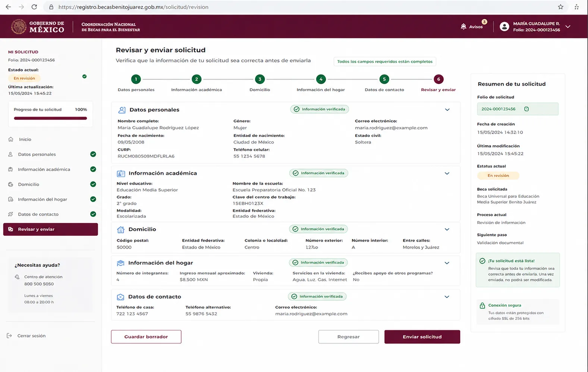Click Todos los campos requeridos están completos badge
This screenshot has height=372, width=588.
(385, 62)
